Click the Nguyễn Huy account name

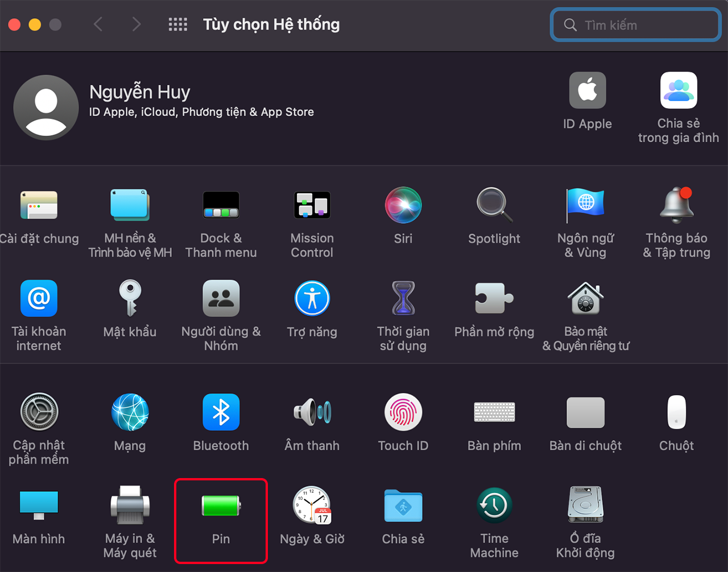(x=140, y=92)
